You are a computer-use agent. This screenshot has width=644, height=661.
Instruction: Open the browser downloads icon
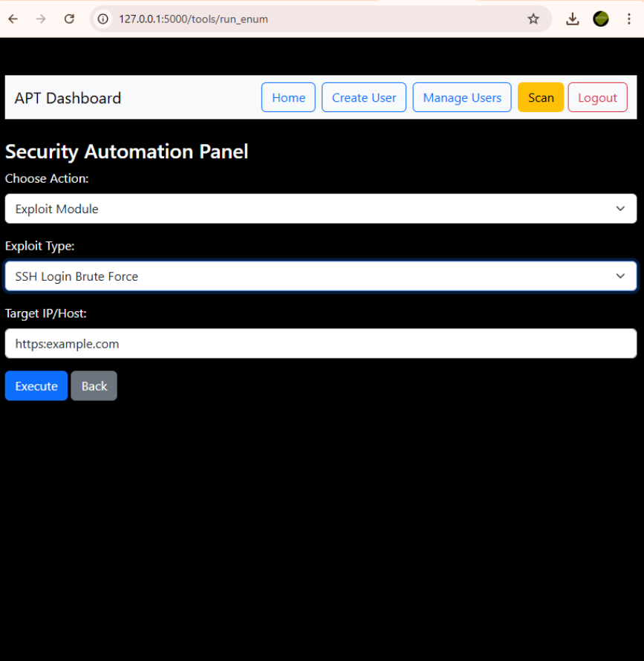click(572, 19)
